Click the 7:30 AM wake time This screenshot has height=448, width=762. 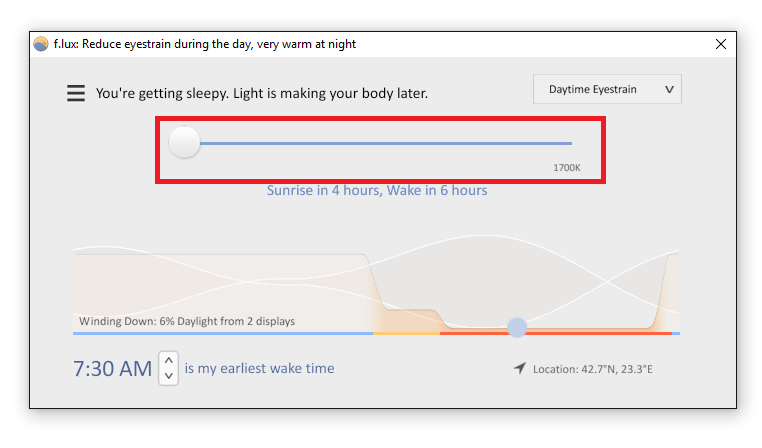coord(112,368)
